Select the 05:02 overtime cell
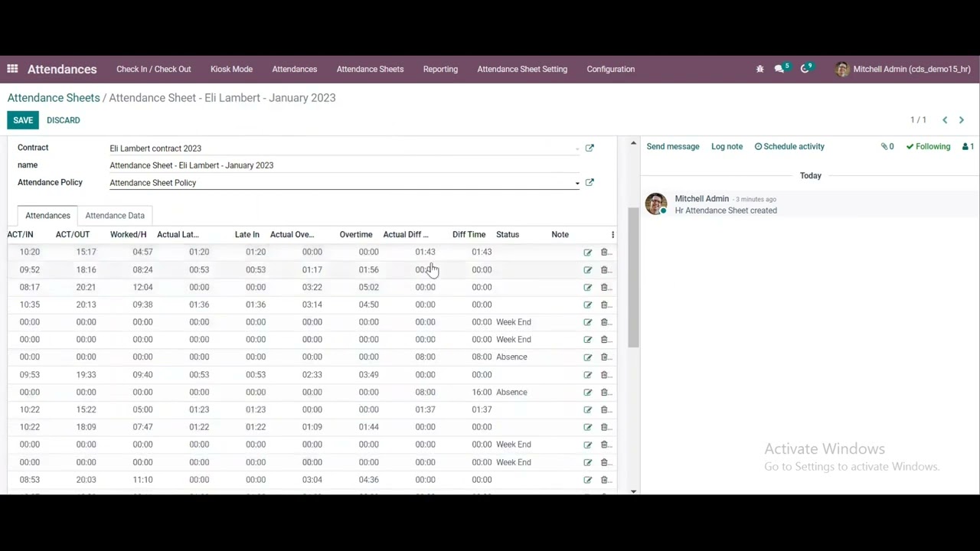 point(368,287)
